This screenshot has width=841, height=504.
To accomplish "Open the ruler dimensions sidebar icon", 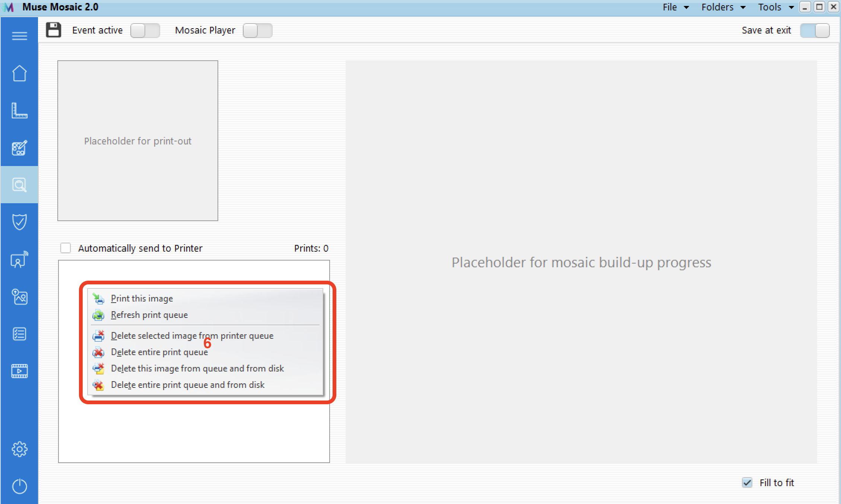I will click(x=19, y=111).
